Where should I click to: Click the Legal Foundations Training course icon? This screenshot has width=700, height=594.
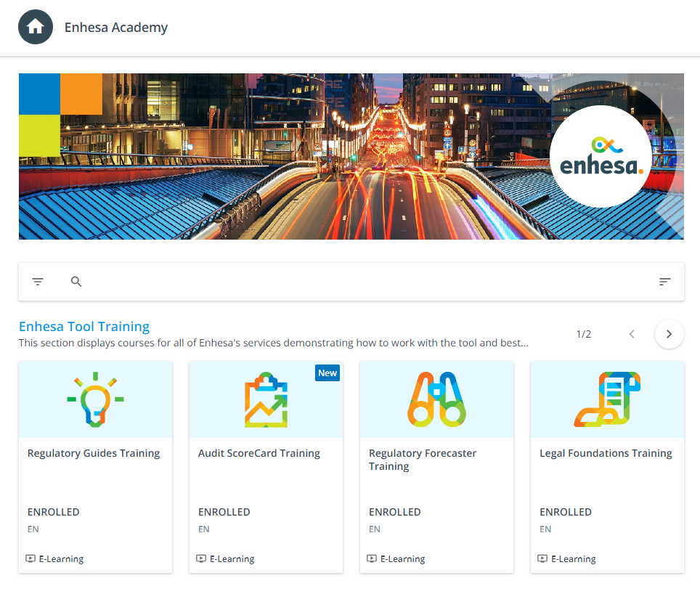click(607, 399)
